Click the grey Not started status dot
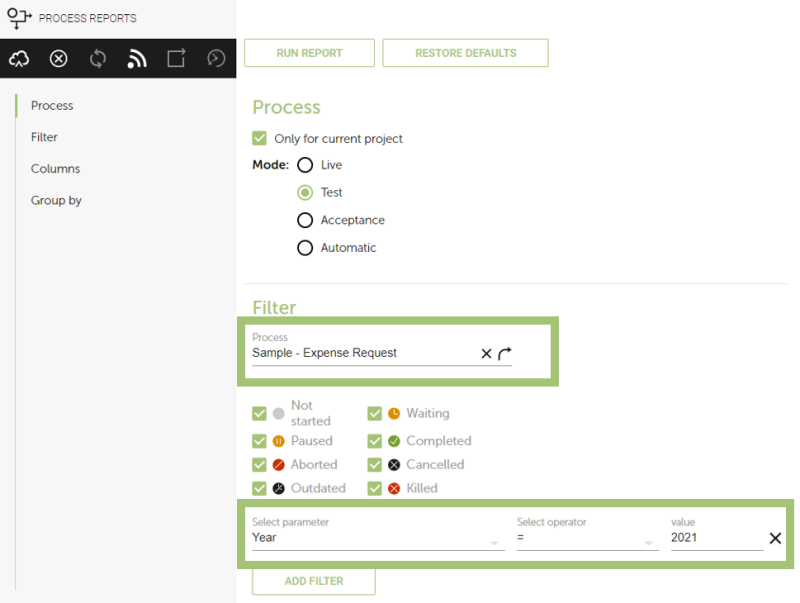The width and height of the screenshot is (800, 603). [279, 413]
